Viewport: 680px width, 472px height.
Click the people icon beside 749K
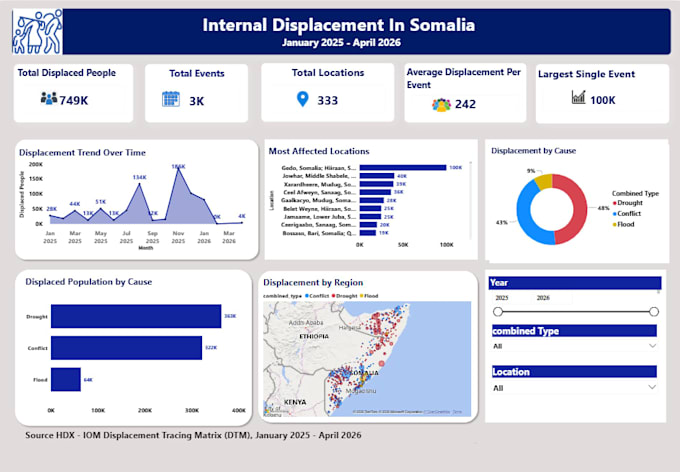[x=49, y=98]
